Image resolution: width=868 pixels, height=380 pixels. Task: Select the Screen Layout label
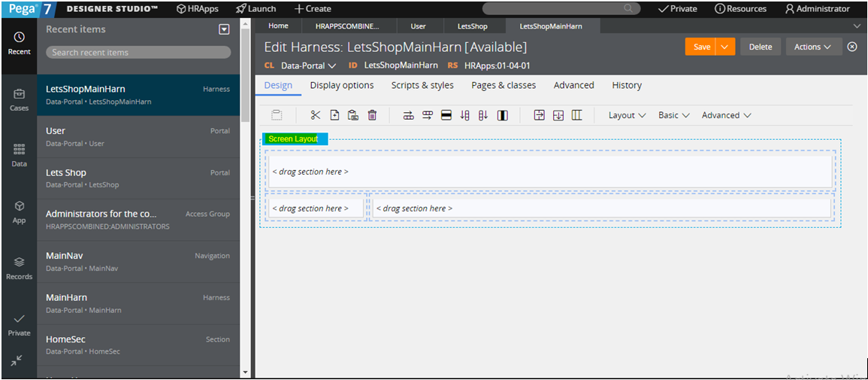pos(295,138)
